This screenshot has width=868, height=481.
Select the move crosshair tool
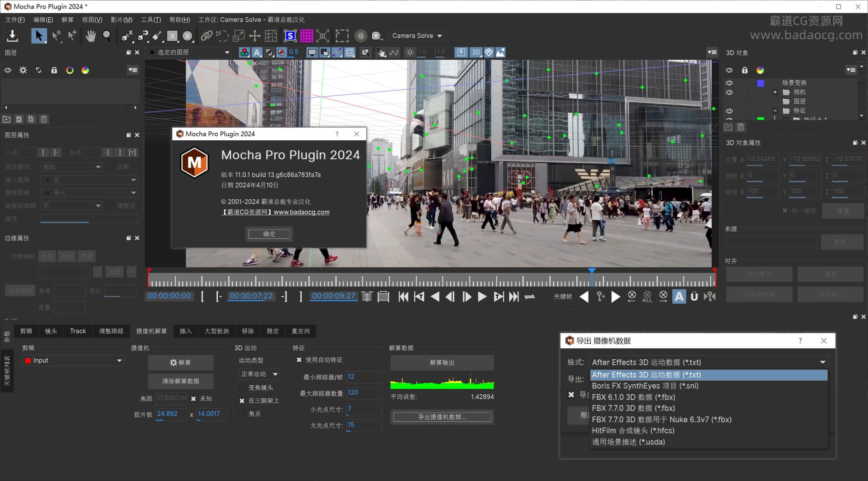pyautogui.click(x=255, y=36)
